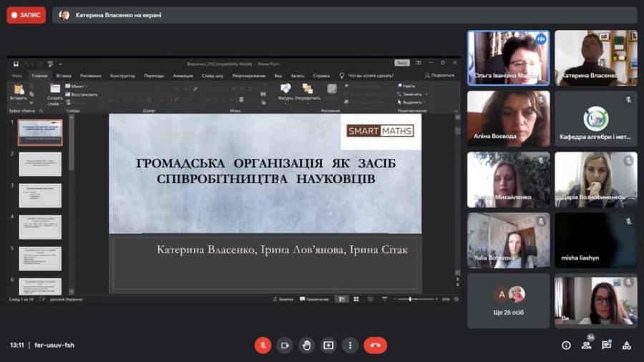Switch to Slide Sorter view icon
The width and height of the screenshot is (644, 362).
coord(356,299)
